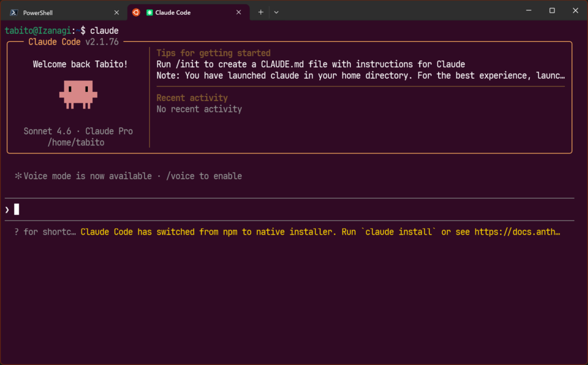Switch to the PowerShell tab

tap(64, 13)
